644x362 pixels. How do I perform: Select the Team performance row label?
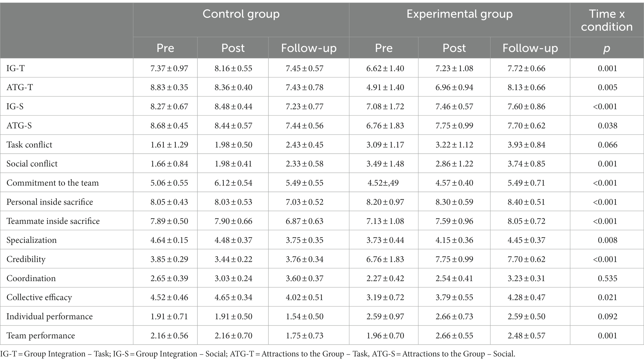(x=41, y=336)
